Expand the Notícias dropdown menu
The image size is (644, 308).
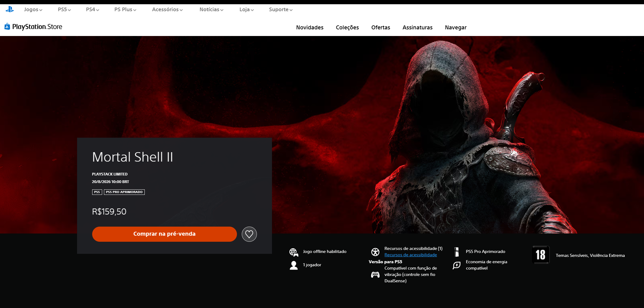pos(212,9)
